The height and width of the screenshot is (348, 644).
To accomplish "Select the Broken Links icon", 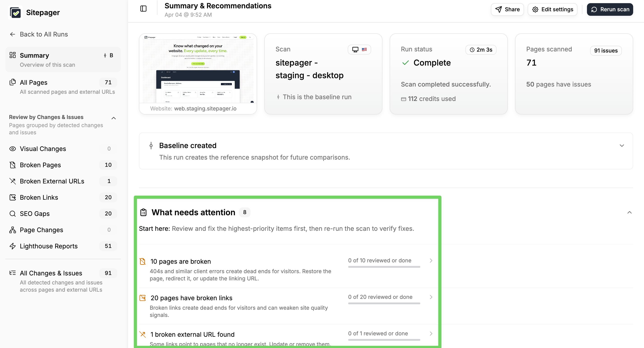I will point(12,197).
